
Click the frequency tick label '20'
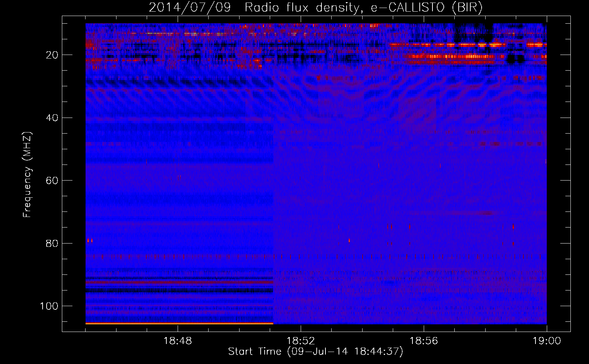pos(52,55)
